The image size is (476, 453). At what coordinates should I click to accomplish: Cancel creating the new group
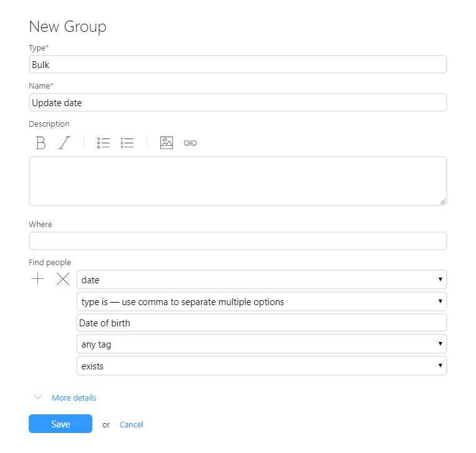131,424
